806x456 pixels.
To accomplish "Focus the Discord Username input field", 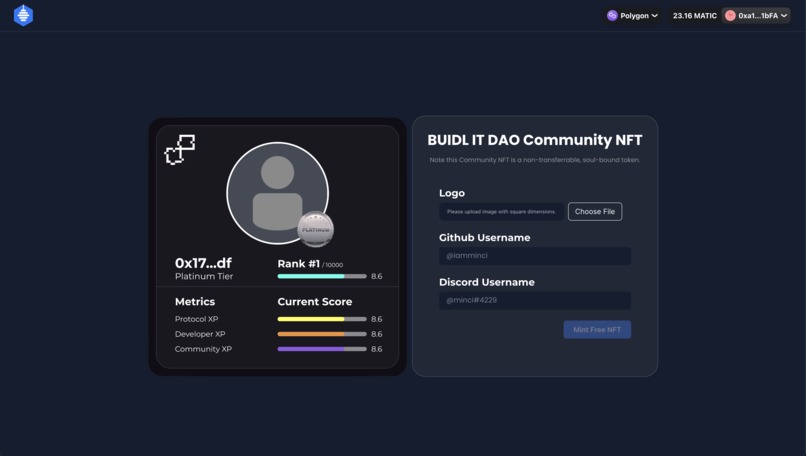I will pos(535,300).
